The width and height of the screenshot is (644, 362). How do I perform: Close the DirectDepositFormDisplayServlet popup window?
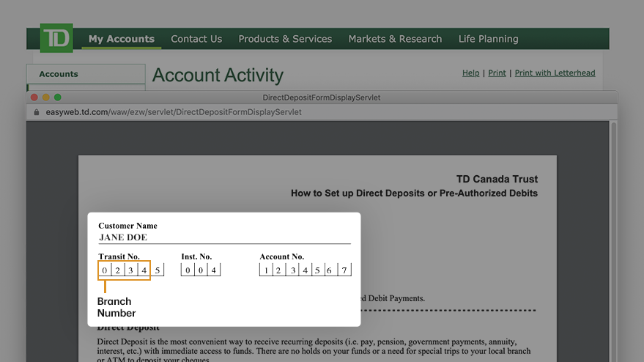coord(34,97)
